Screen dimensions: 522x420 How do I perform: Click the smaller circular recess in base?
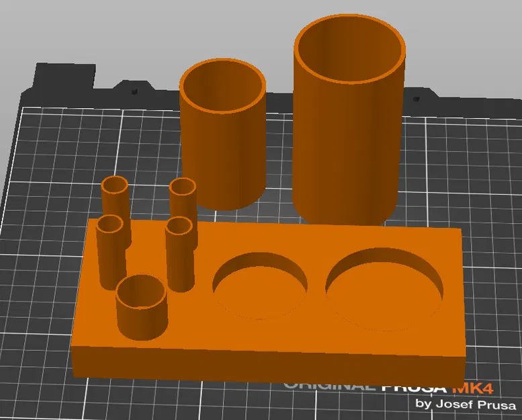(x=260, y=286)
